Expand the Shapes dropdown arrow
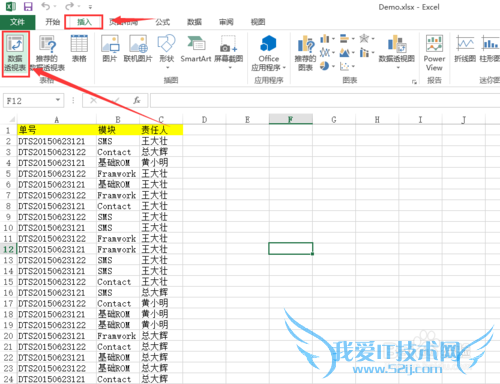 [x=167, y=68]
